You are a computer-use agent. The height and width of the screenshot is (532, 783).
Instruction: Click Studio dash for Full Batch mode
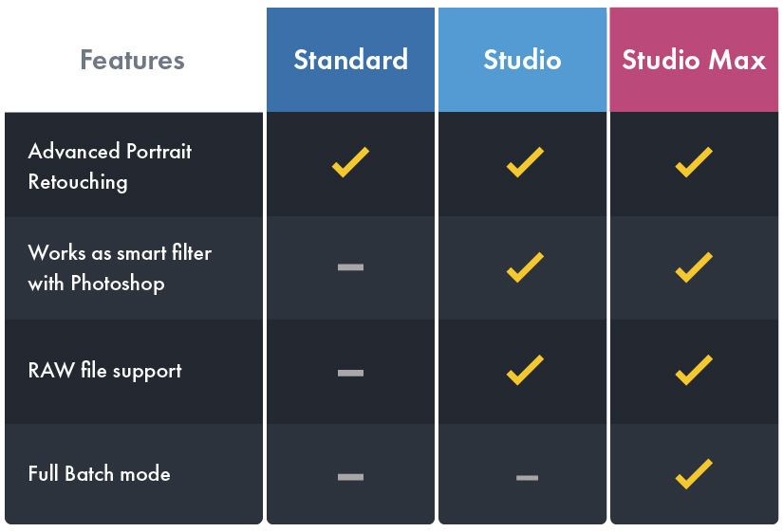tap(528, 478)
